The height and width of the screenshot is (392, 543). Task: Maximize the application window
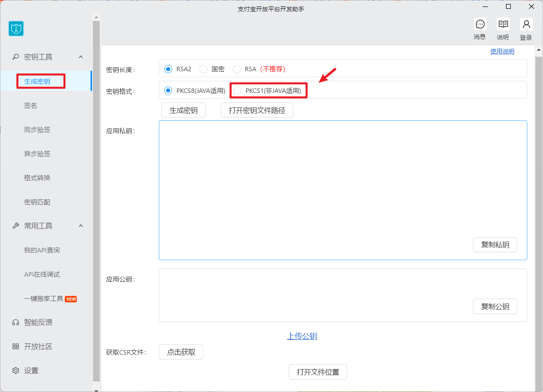[x=508, y=6]
